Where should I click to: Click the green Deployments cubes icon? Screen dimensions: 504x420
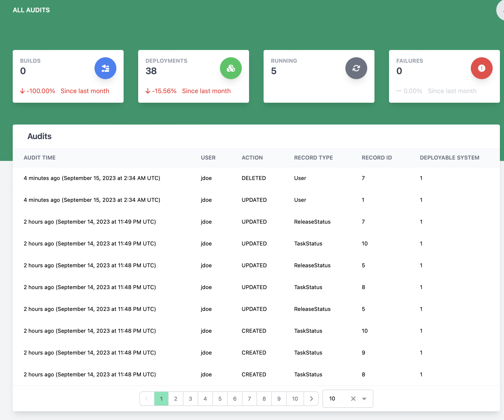click(x=231, y=68)
